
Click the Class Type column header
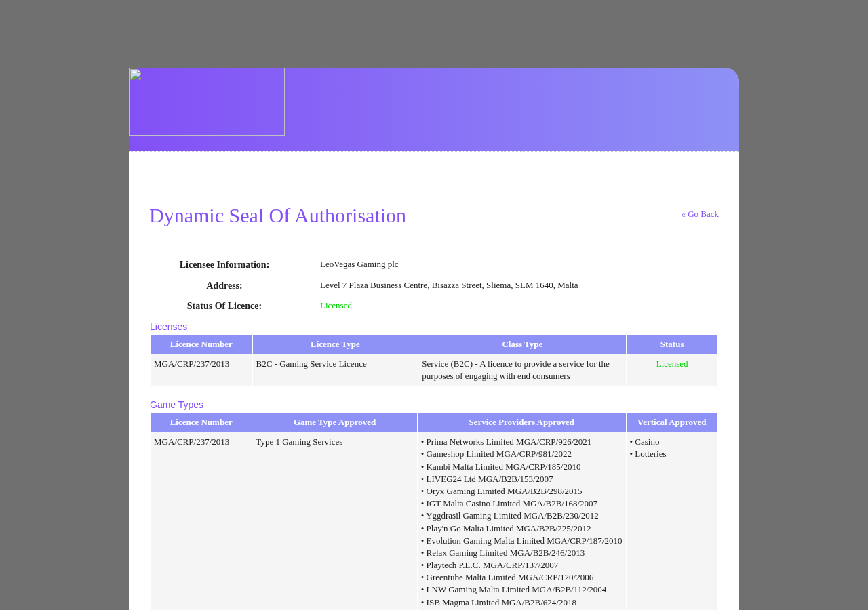tap(522, 344)
